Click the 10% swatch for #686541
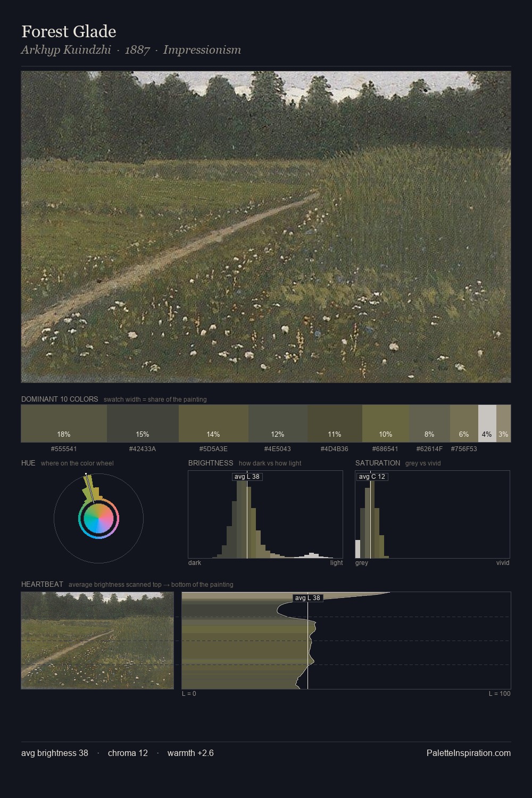Image resolution: width=532 pixels, height=798 pixels. (x=386, y=423)
